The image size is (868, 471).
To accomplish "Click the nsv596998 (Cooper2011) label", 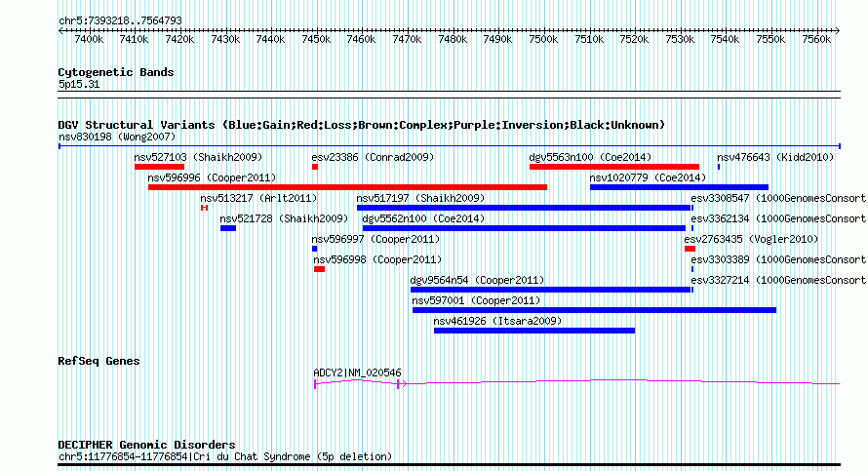I will (x=377, y=259).
